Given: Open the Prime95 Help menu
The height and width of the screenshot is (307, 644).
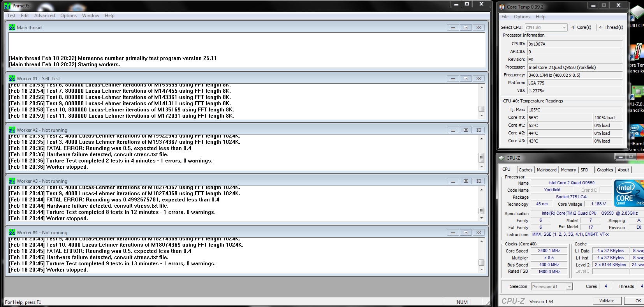Looking at the screenshot, I should coord(109,16).
